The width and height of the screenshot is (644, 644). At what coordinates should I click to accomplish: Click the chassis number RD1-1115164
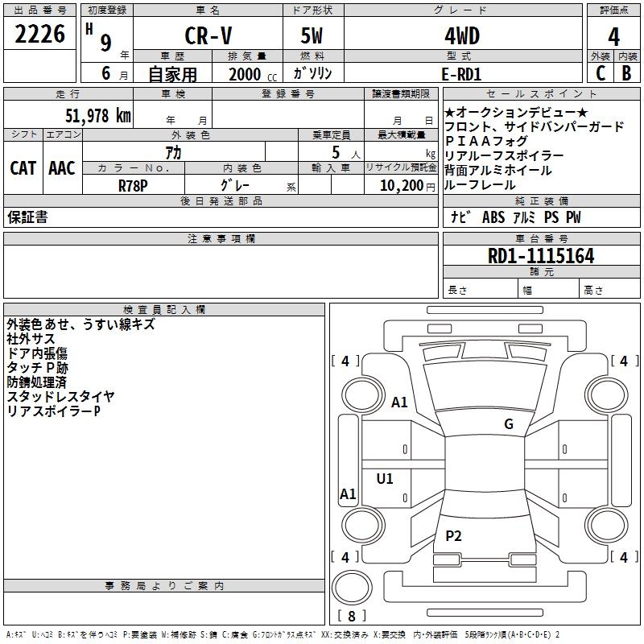(541, 256)
